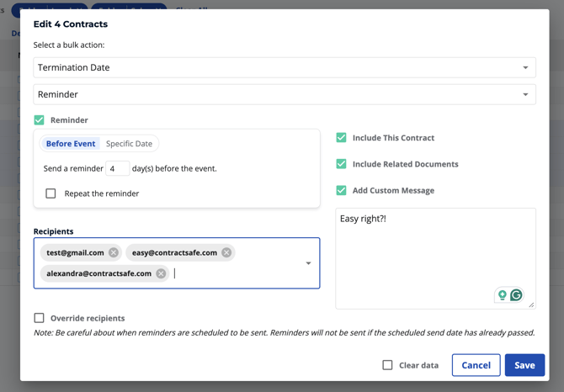The height and width of the screenshot is (392, 564).
Task: Click the Cancel button
Action: tap(476, 365)
